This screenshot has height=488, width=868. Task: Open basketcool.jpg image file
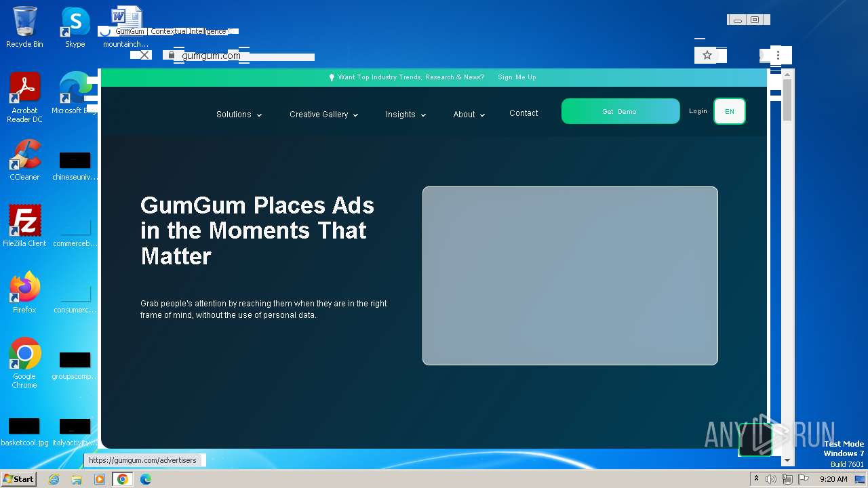pyautogui.click(x=24, y=432)
